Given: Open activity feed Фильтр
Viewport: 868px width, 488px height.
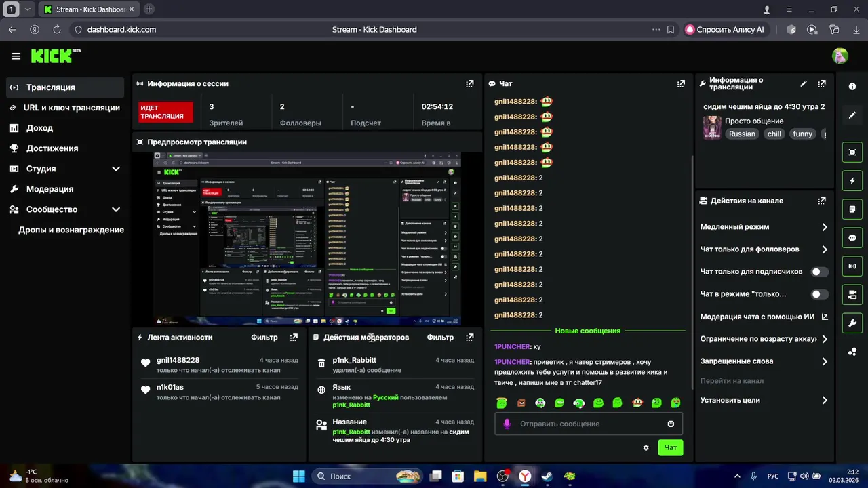Looking at the screenshot, I should [264, 337].
